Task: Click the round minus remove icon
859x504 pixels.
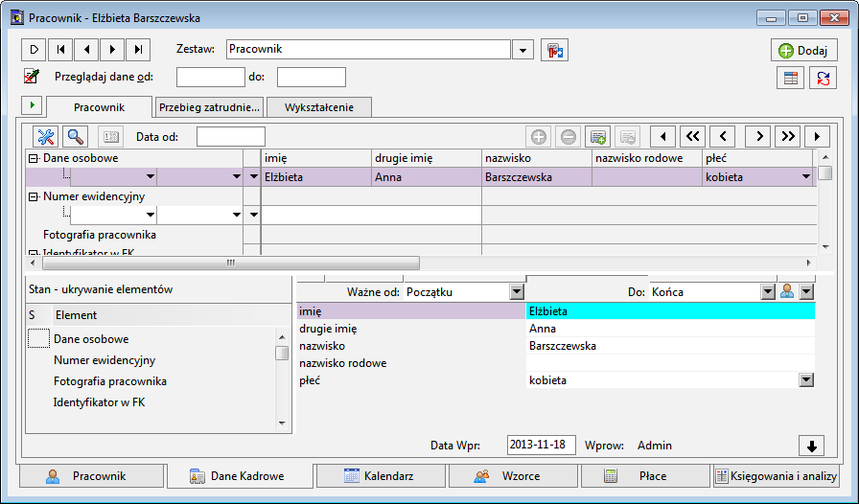Action: tap(569, 136)
